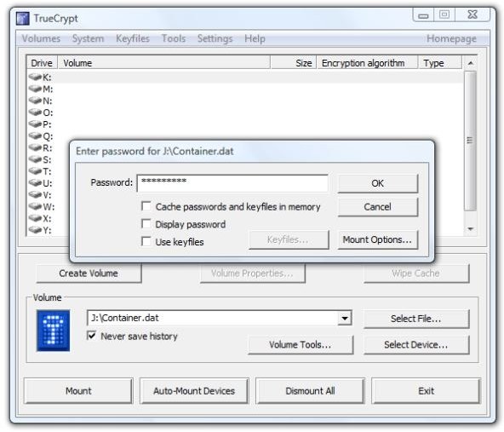Select the P: drive icon
Viewport: 504px width, 432px height.
(35, 124)
